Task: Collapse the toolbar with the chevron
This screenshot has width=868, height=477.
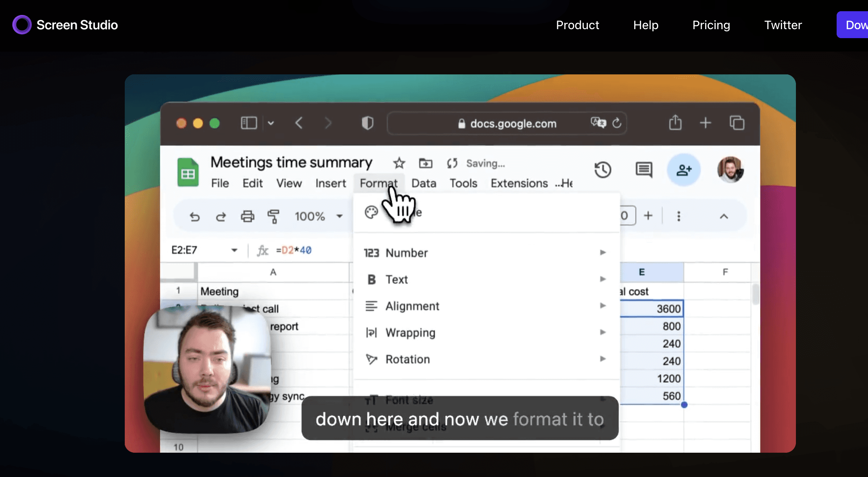Action: [x=724, y=216]
